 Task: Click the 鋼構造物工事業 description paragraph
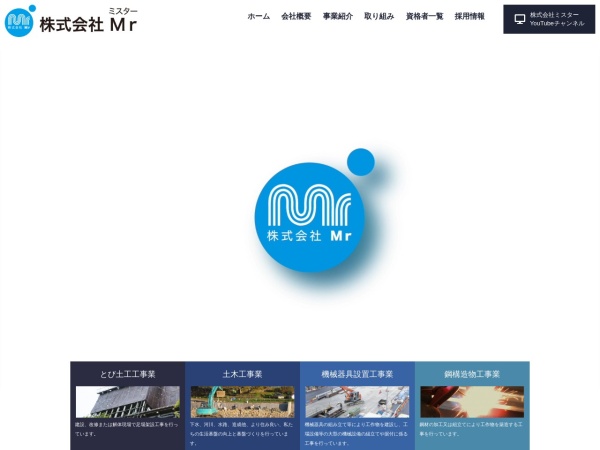[x=471, y=429]
